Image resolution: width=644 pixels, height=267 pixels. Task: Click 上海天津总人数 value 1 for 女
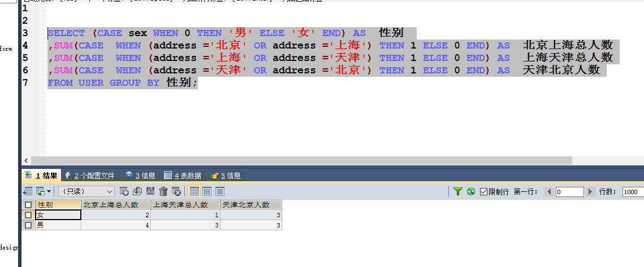click(185, 215)
